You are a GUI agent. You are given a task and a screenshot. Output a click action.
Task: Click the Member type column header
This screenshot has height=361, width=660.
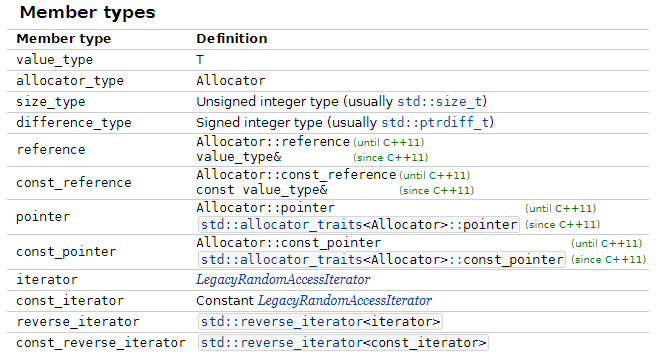pos(64,39)
